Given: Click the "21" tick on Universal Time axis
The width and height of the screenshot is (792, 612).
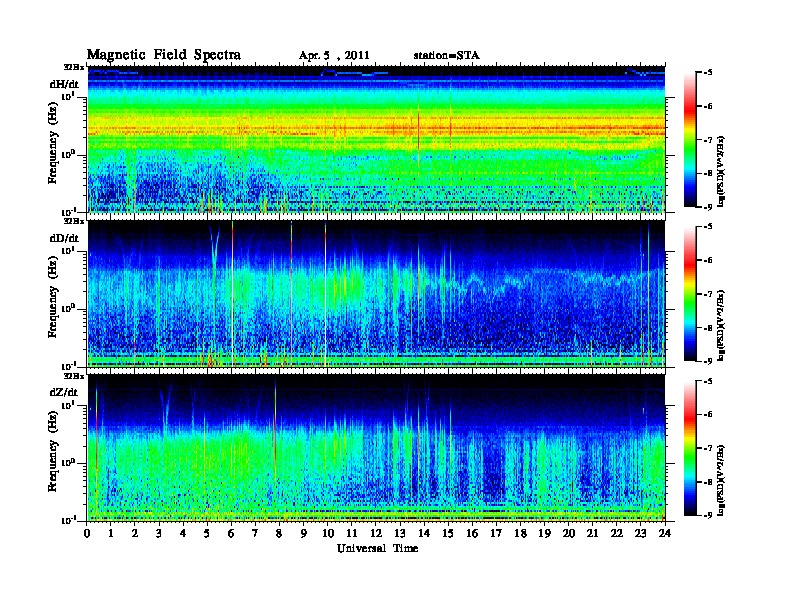Looking at the screenshot, I should [592, 533].
